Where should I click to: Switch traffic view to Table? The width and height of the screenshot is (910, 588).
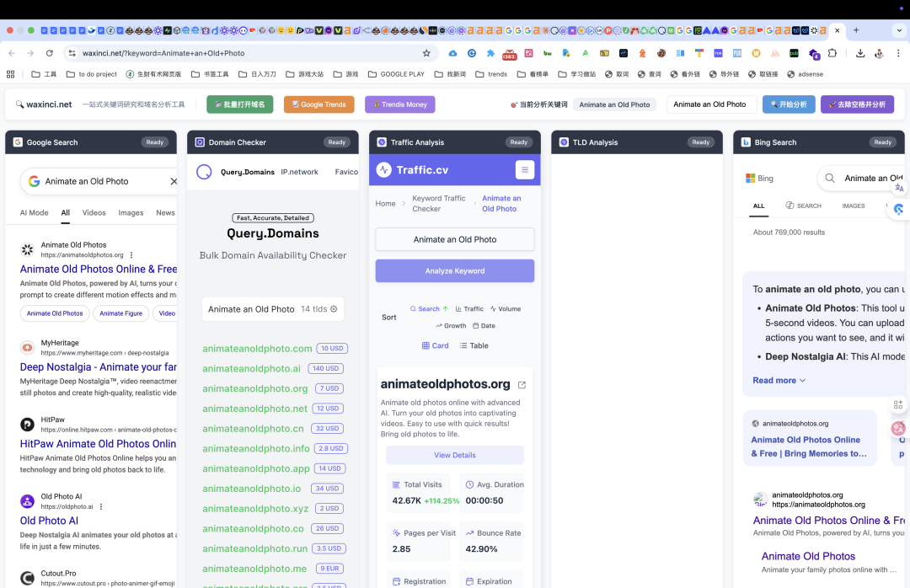point(474,345)
